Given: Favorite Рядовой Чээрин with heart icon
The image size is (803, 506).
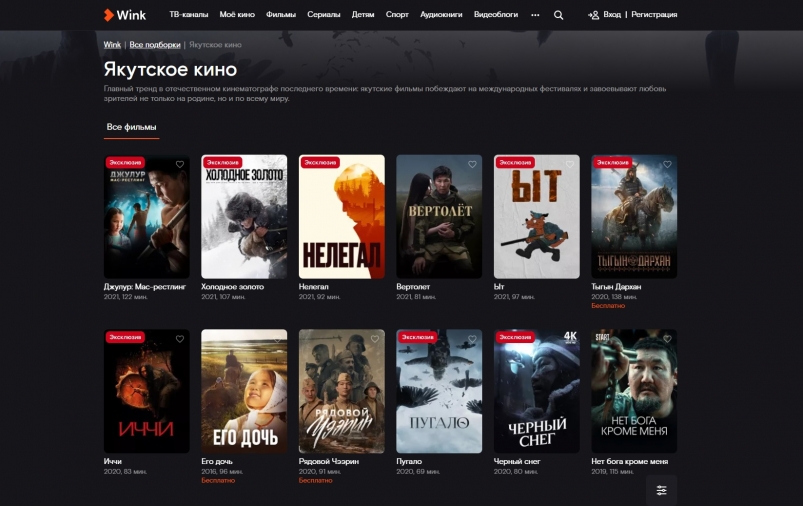Looking at the screenshot, I should click(x=375, y=339).
